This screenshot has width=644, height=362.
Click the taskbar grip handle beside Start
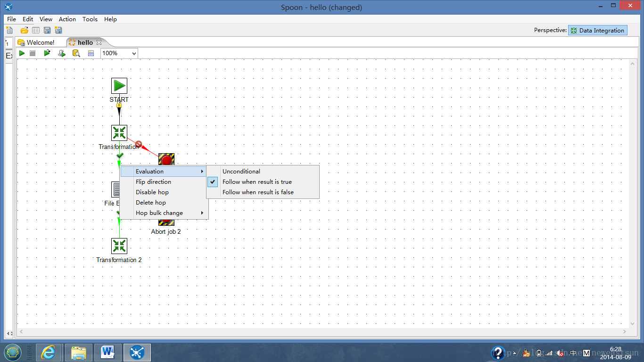pos(30,353)
